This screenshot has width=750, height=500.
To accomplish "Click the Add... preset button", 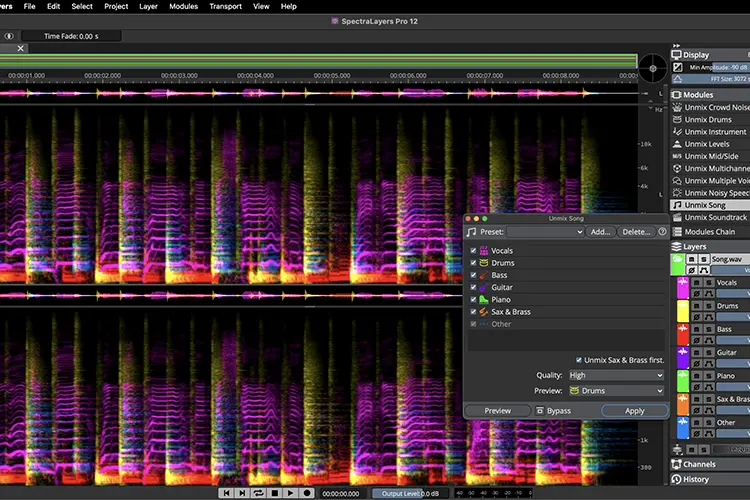I will click(x=600, y=232).
